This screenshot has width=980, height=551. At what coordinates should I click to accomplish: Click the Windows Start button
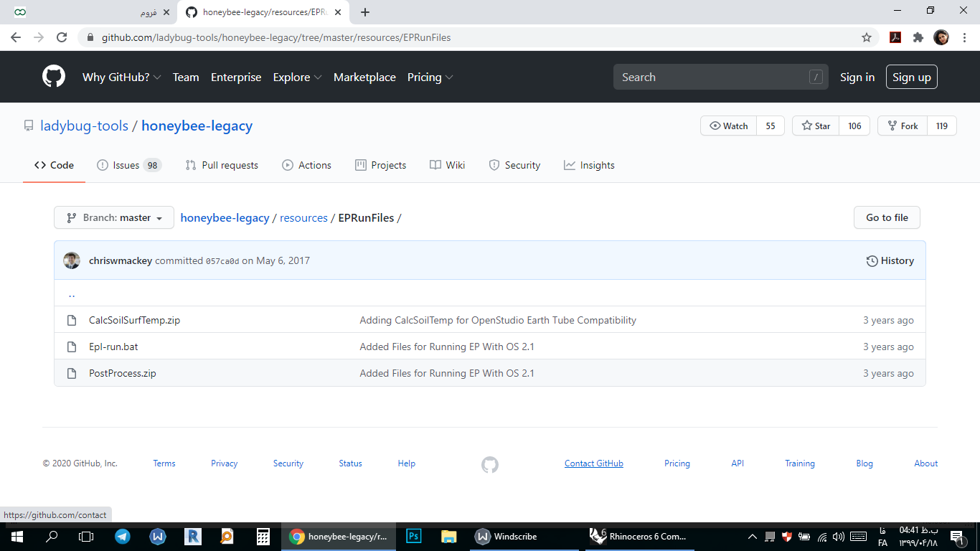(x=17, y=536)
